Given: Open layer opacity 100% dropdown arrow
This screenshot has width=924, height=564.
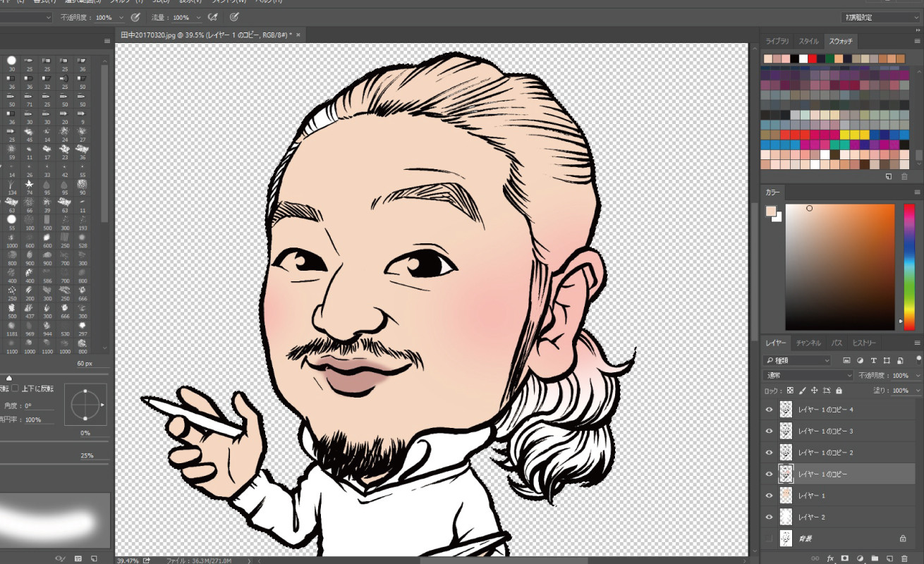Looking at the screenshot, I should tap(917, 376).
